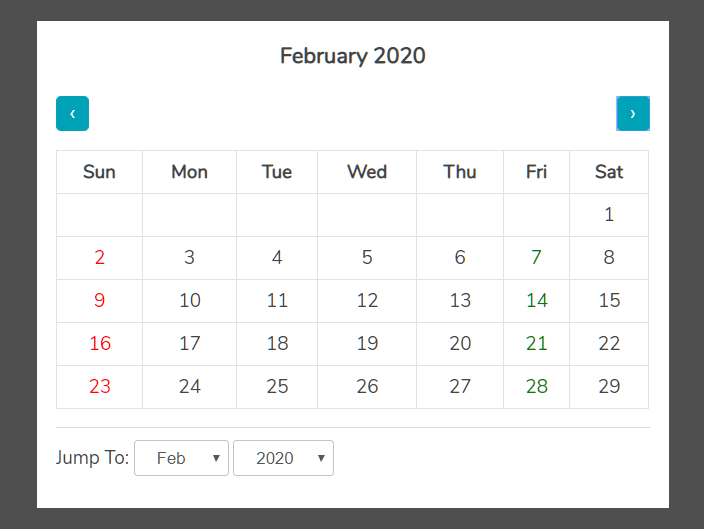Select Saturday, February 1
This screenshot has width=704, height=529.
tap(609, 215)
